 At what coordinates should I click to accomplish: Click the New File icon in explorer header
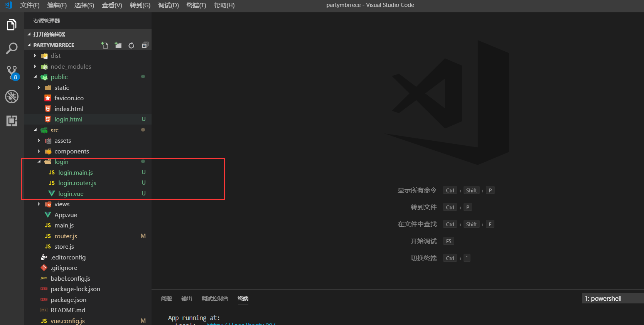click(105, 45)
